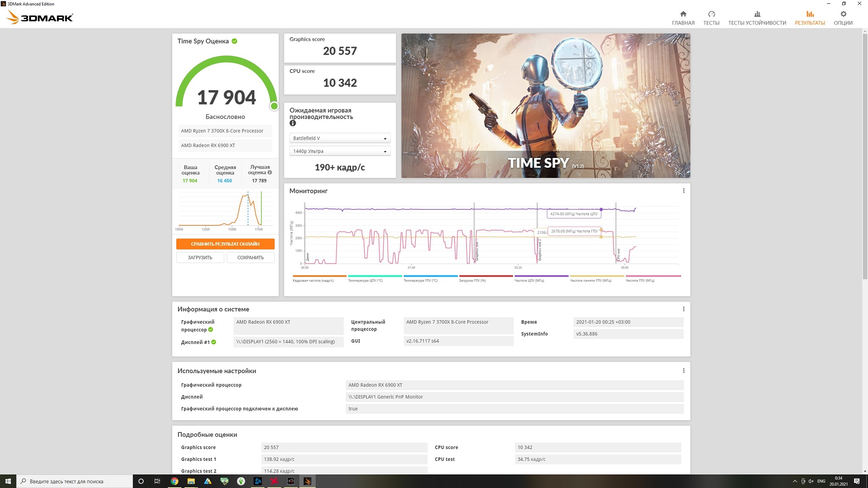Open the ГЛАВНАЯ home icon
Screen dimensions: 868x488
pyautogui.click(x=683, y=14)
